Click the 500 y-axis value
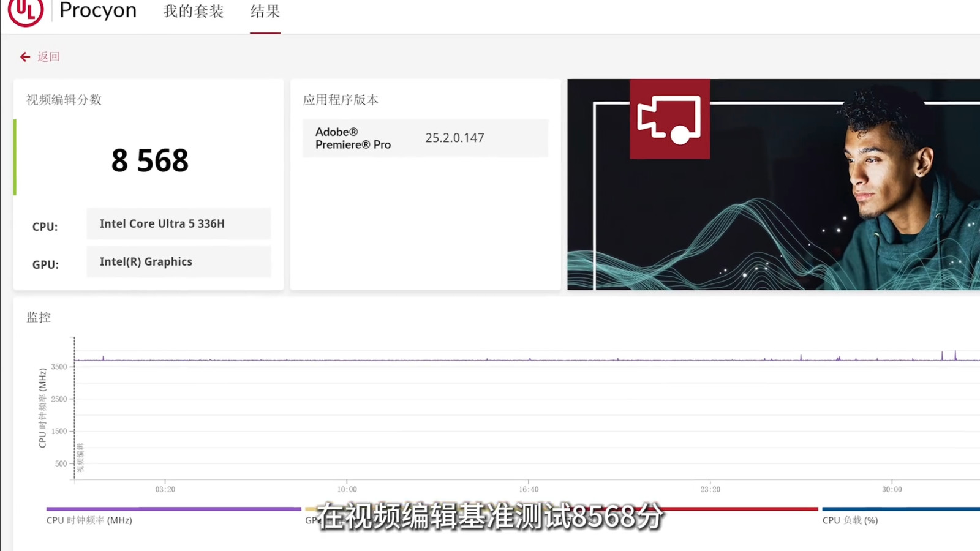This screenshot has height=551, width=980. [61, 463]
